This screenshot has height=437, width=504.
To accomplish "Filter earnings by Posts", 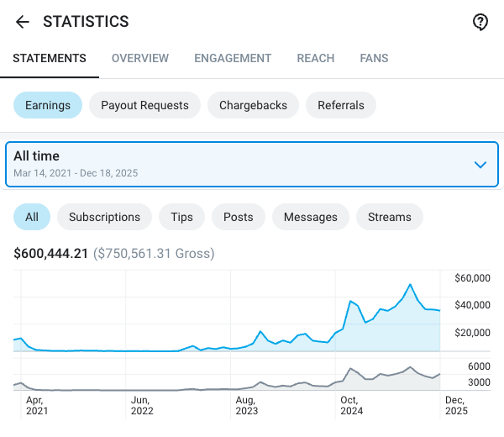I will tap(238, 217).
